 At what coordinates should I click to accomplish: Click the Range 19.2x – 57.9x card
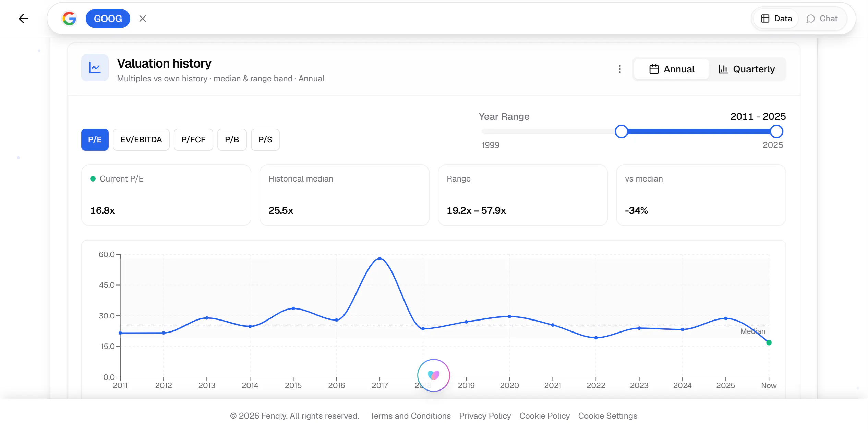coord(523,195)
